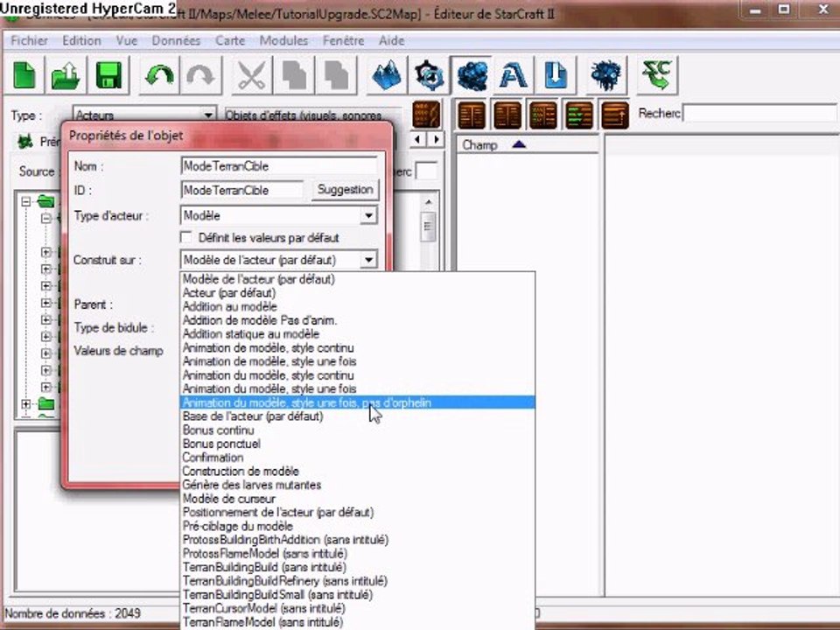Select TerranBuildingBuildRefinery option

(x=357, y=581)
